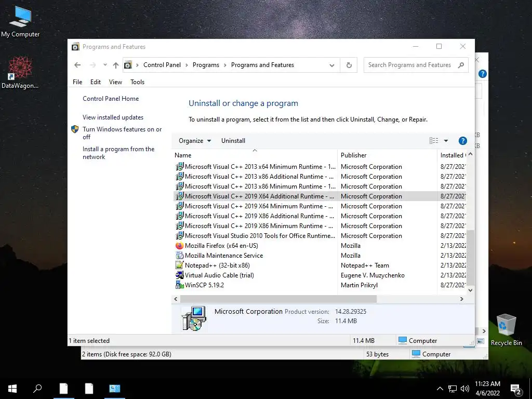Select Mozilla Maintenance Service icon
Screen dimensions: 532x399
click(x=179, y=256)
